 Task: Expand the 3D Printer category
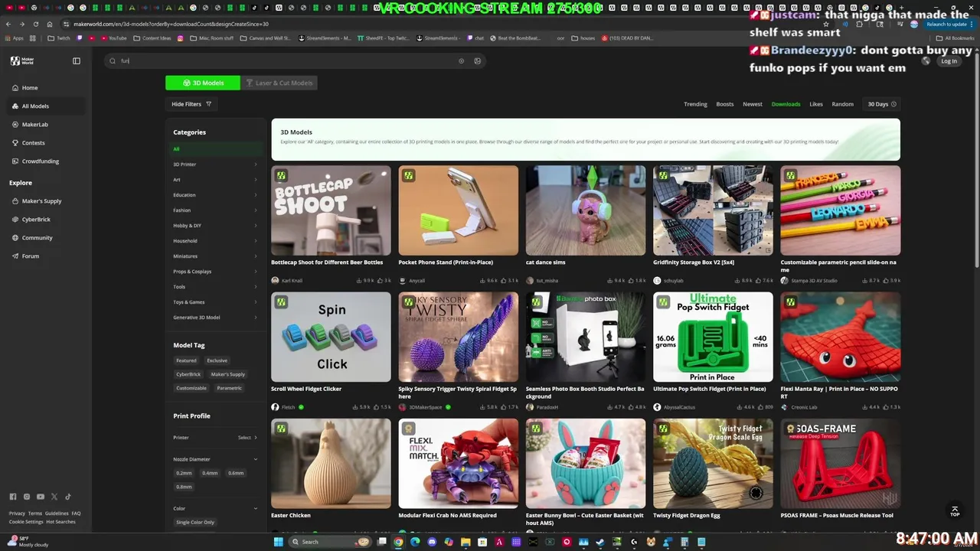(215, 165)
